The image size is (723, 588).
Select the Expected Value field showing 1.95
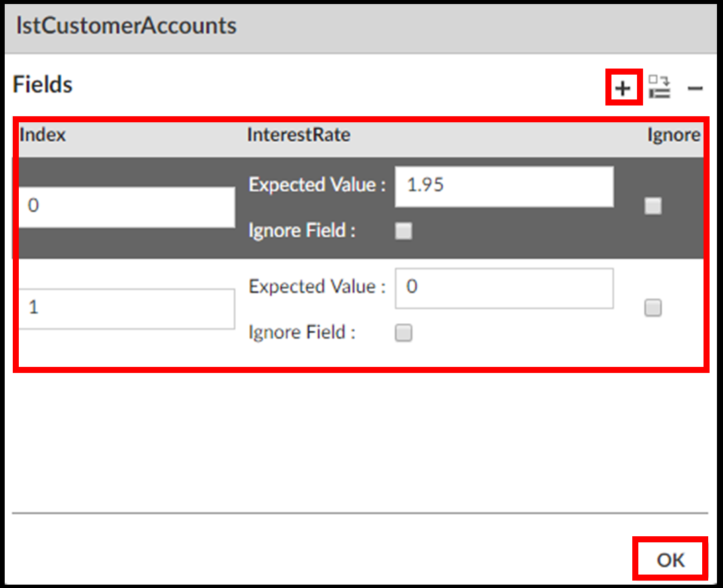[x=504, y=185]
